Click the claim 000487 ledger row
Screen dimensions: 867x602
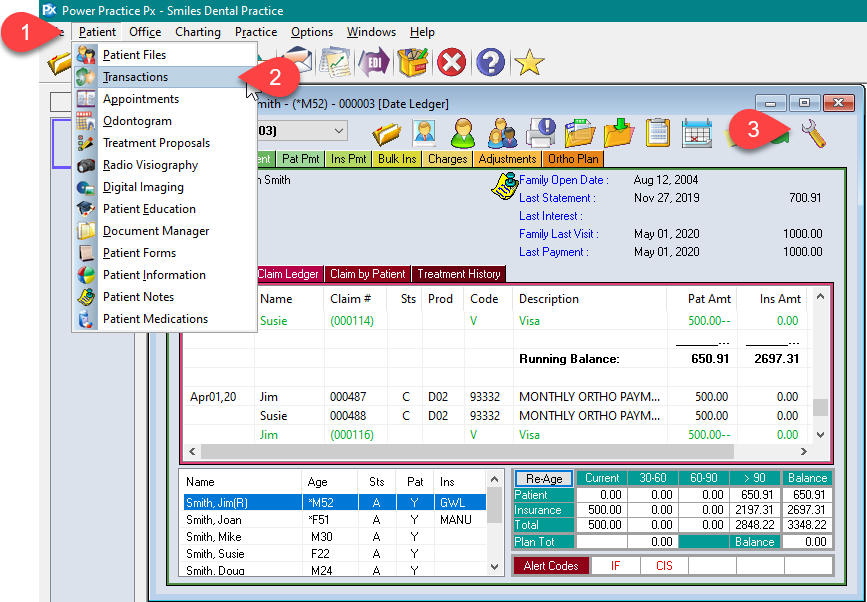coord(498,397)
